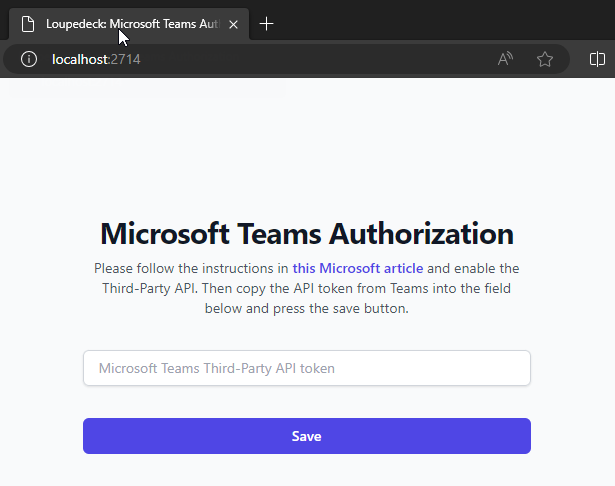Open site information icon in address bar
The height and width of the screenshot is (486, 615).
(29, 59)
